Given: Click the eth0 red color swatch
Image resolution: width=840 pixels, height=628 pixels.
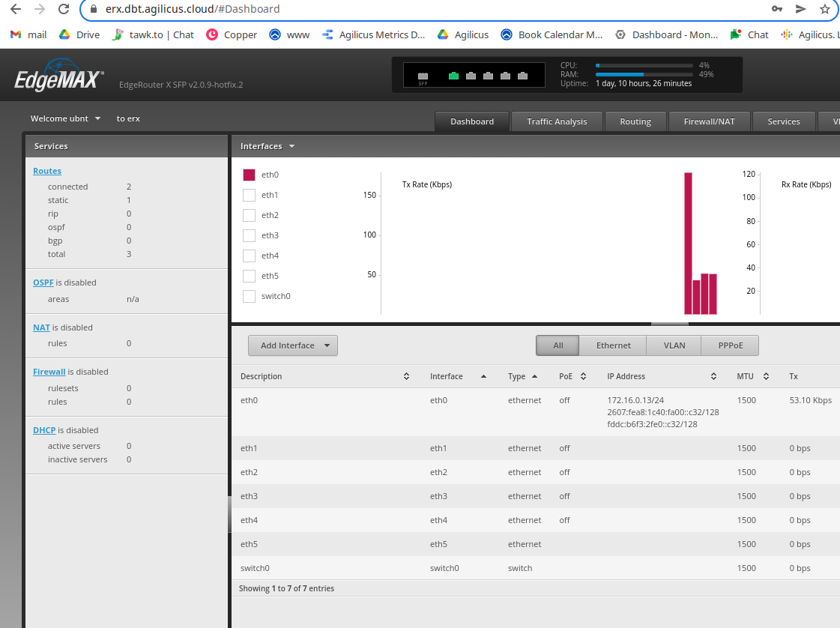Looking at the screenshot, I should pyautogui.click(x=250, y=175).
